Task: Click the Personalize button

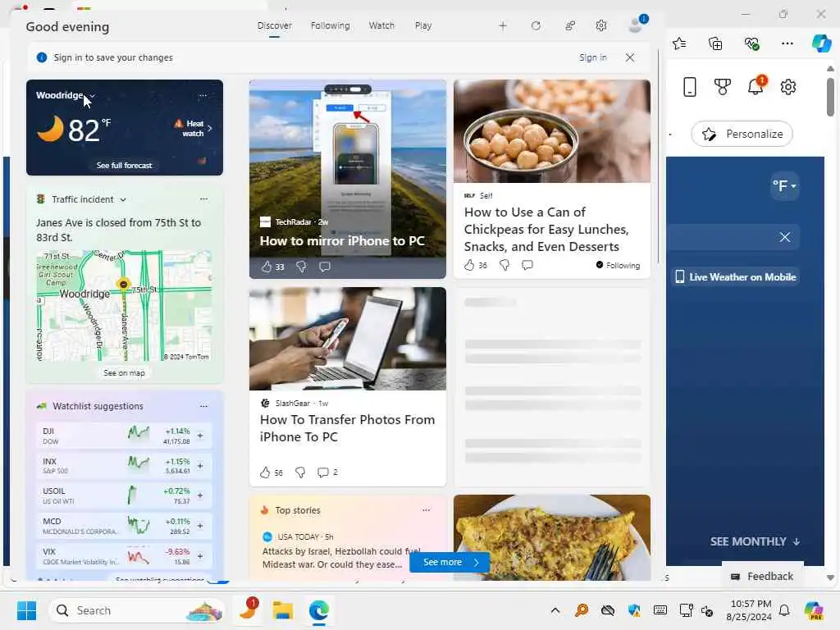Action: (x=742, y=134)
